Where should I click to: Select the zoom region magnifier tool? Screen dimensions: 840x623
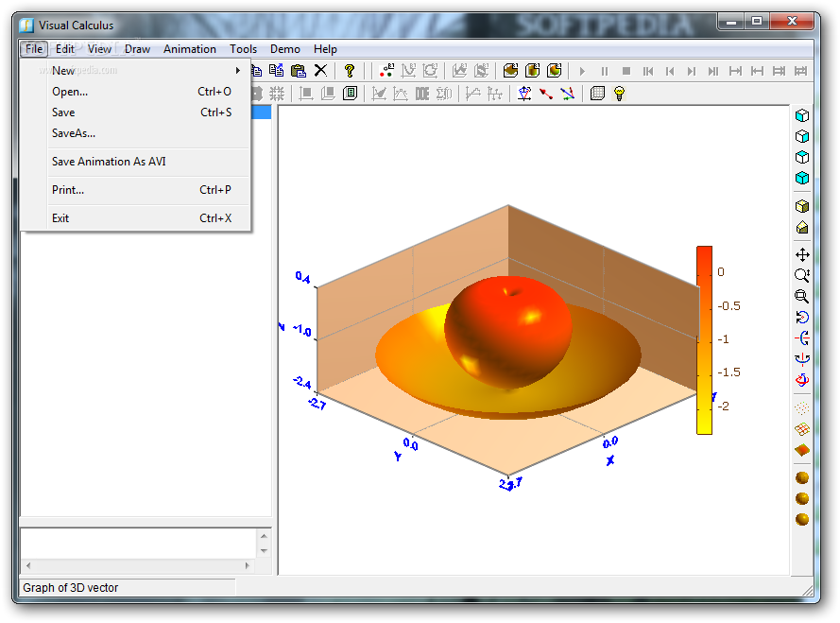[802, 297]
